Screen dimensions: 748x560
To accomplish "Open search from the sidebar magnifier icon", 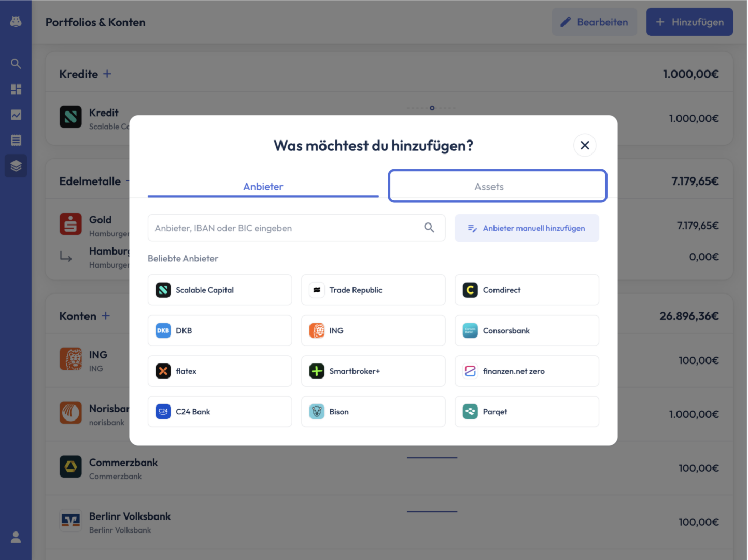I will pos(16,64).
